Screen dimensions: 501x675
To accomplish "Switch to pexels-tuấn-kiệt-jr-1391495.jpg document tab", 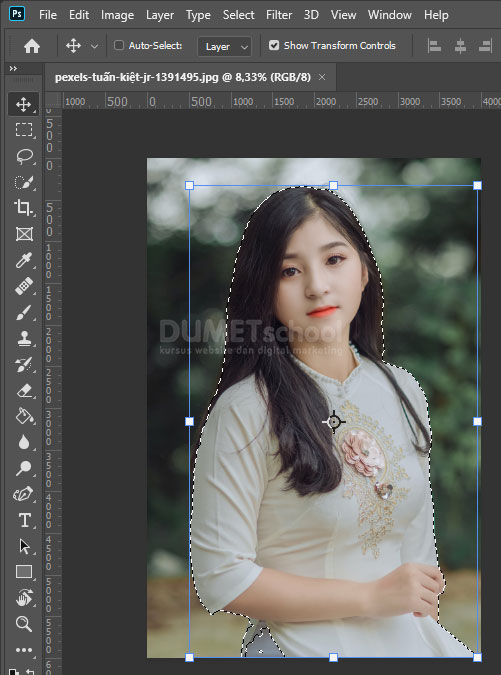I will (182, 77).
